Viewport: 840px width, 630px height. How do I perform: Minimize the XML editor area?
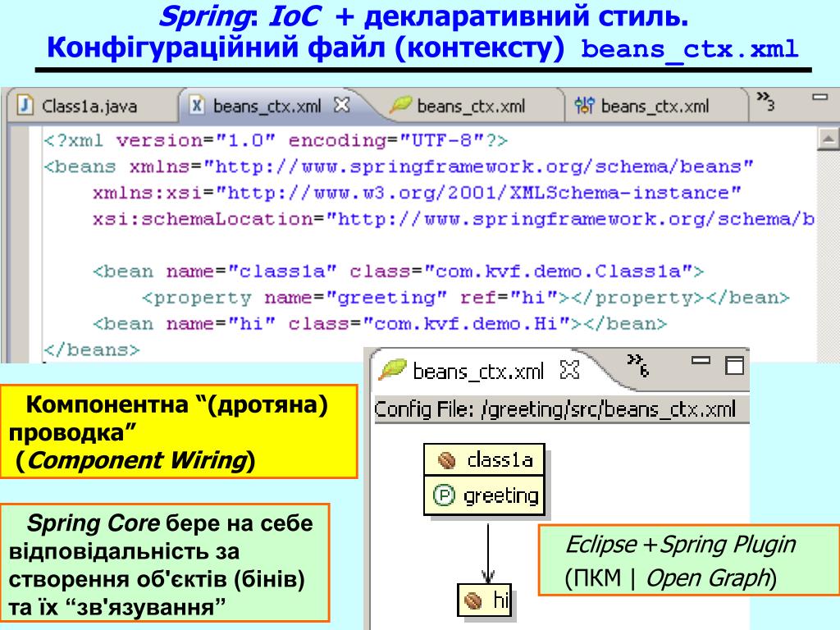(819, 97)
